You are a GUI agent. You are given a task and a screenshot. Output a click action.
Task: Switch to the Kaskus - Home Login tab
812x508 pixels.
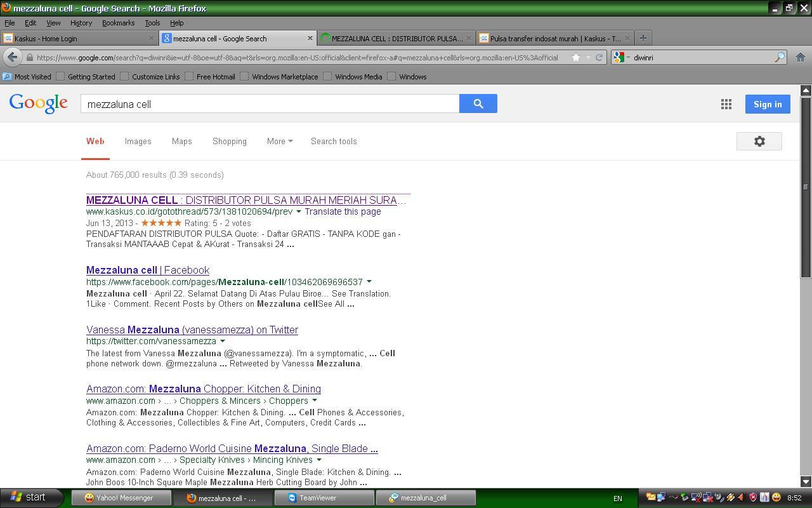(79, 38)
